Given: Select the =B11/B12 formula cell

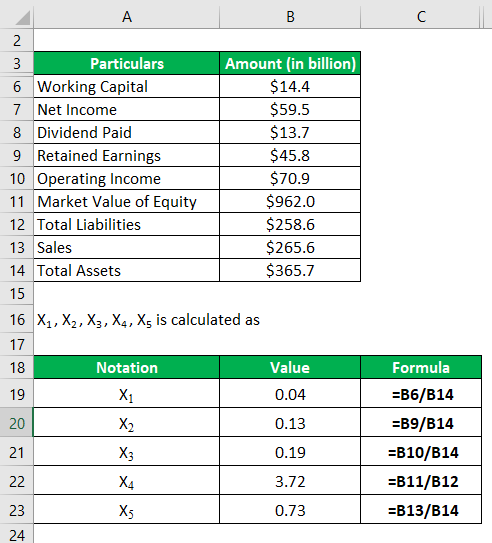Looking at the screenshot, I should coord(421,481).
